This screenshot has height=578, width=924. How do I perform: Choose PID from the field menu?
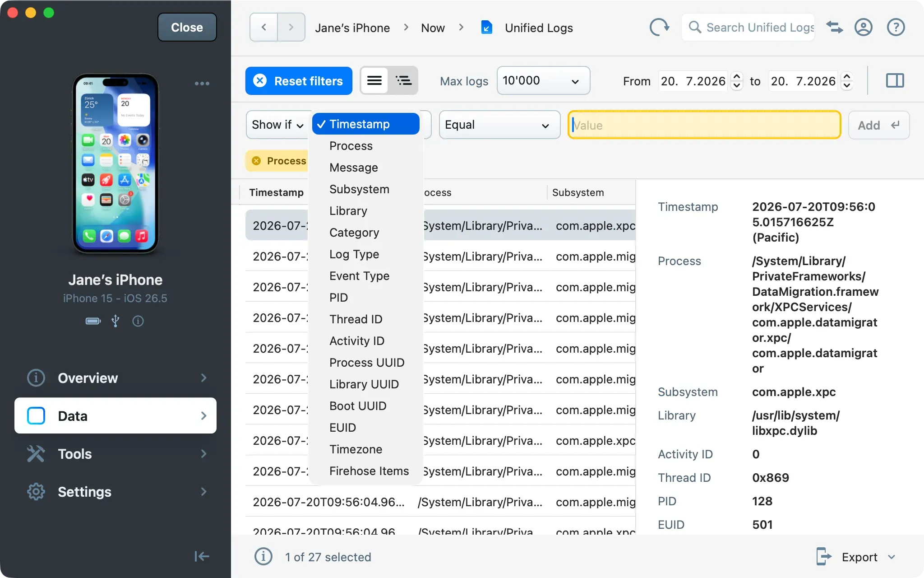point(366,298)
